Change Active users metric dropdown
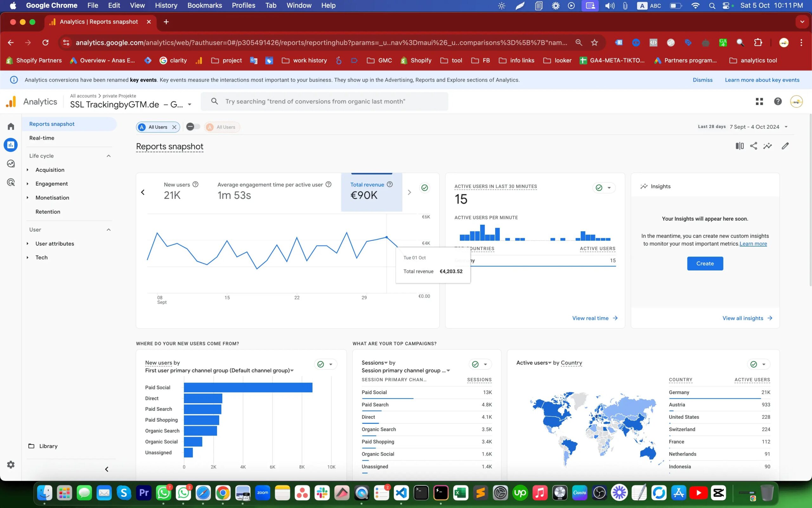812x508 pixels. 534,363
